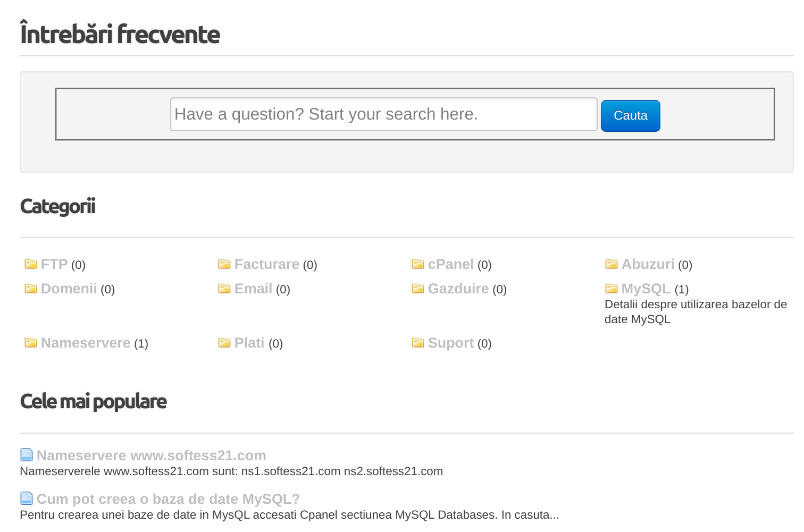
Task: Click the folder icon beside Suport
Action: [418, 343]
